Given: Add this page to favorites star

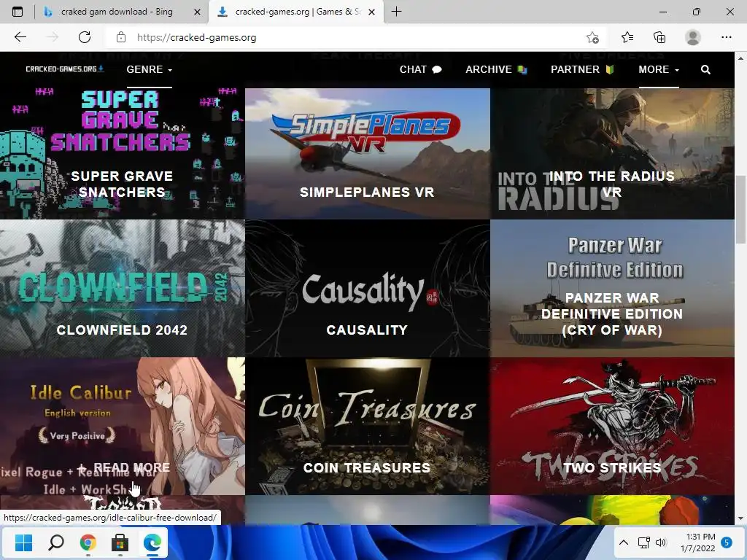Looking at the screenshot, I should click(x=592, y=37).
